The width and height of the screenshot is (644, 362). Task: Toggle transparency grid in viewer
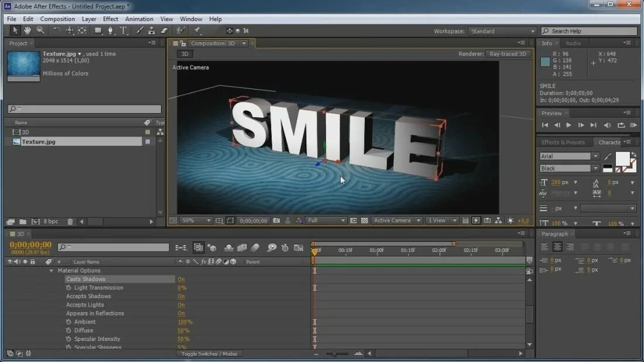364,221
